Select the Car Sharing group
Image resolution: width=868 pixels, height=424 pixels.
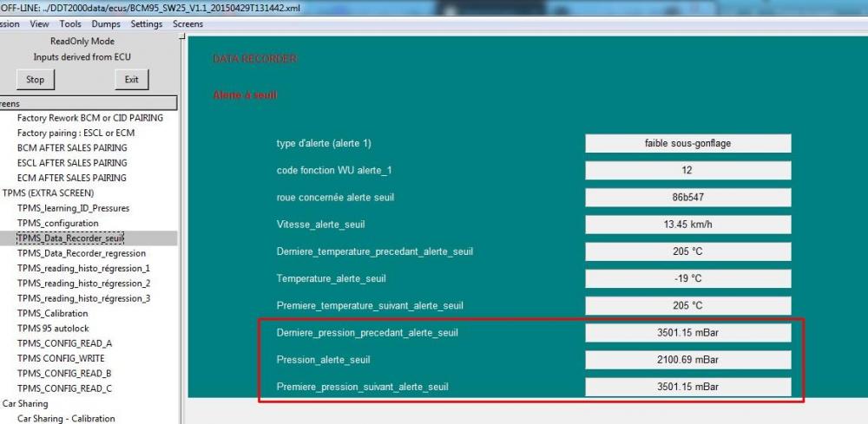[25, 403]
